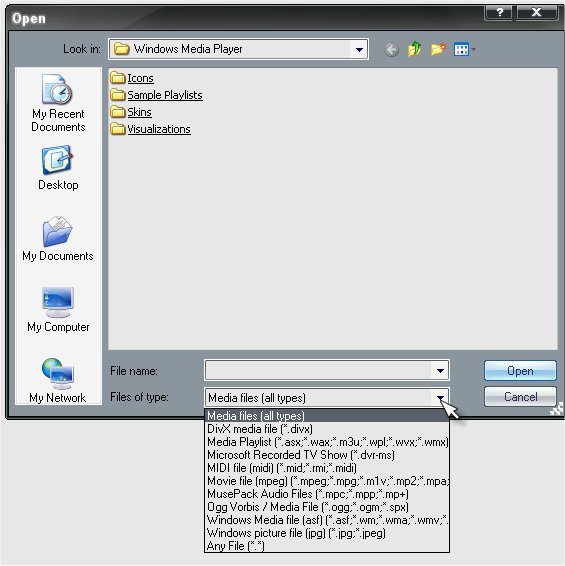Screen dimensions: 565x566
Task: Open My Documents in places bar
Action: tap(58, 239)
